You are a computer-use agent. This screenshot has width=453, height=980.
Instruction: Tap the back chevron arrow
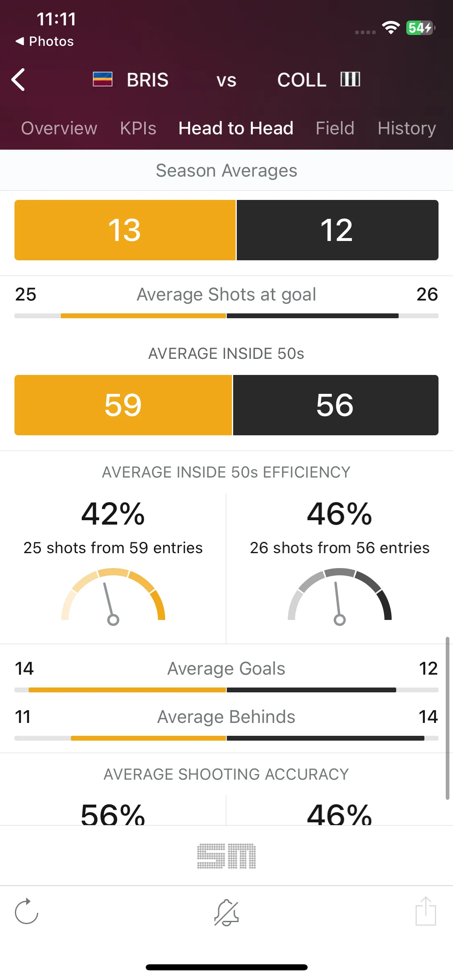click(18, 80)
